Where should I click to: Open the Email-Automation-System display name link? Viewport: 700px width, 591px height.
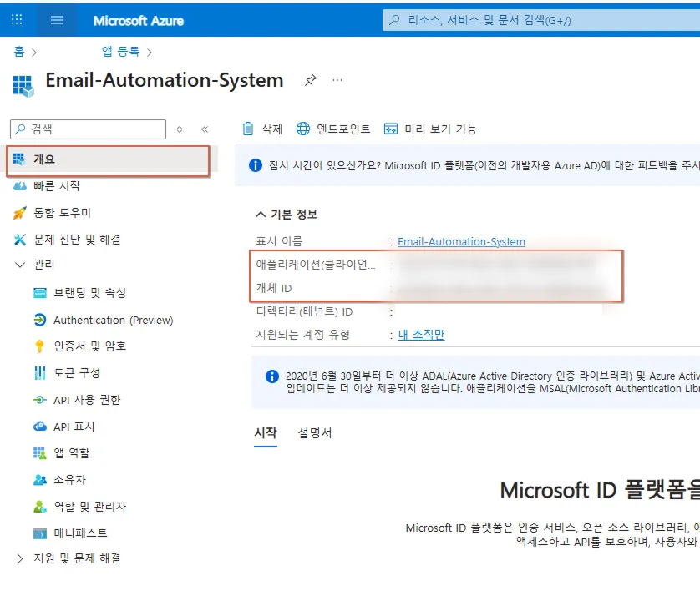pyautogui.click(x=461, y=242)
